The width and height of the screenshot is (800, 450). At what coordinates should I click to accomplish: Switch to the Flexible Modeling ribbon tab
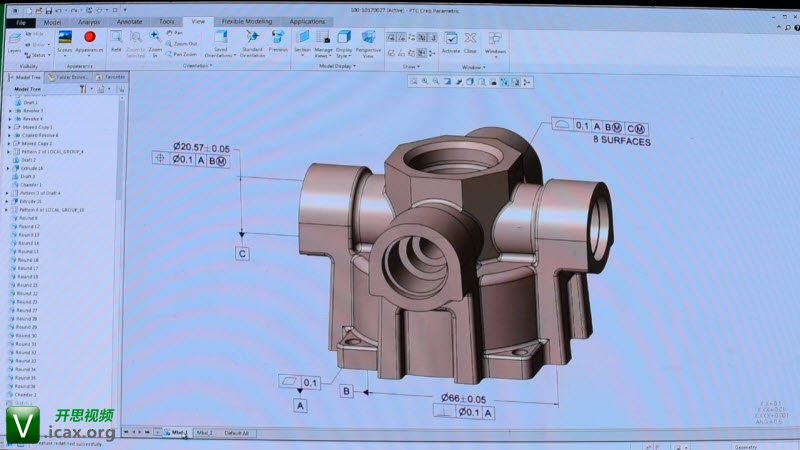(245, 20)
